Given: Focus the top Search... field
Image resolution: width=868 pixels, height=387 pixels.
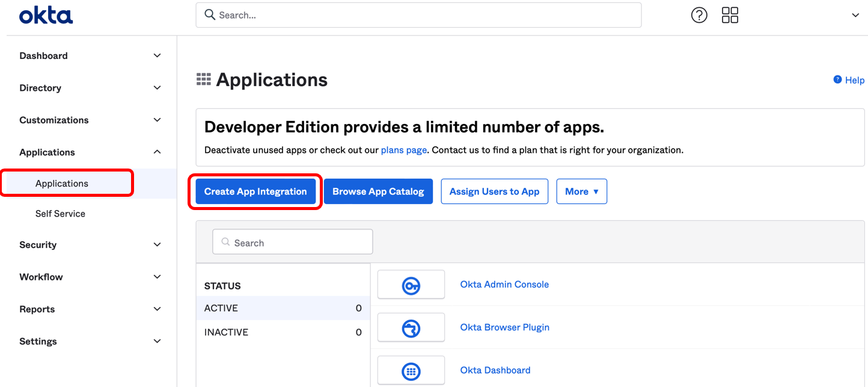Looking at the screenshot, I should click(418, 15).
